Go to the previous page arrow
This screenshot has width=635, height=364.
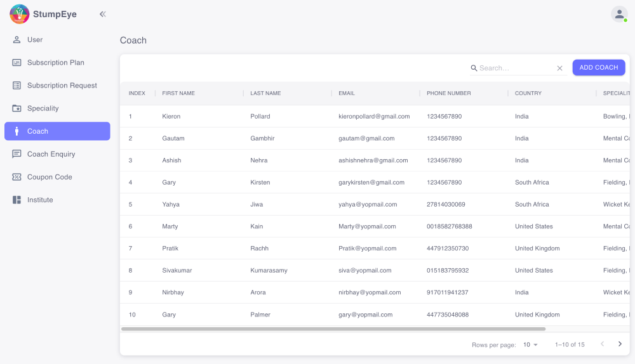[602, 344]
